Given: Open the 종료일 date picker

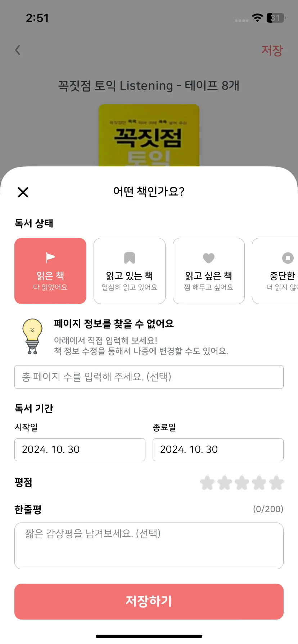Looking at the screenshot, I should coord(218,450).
